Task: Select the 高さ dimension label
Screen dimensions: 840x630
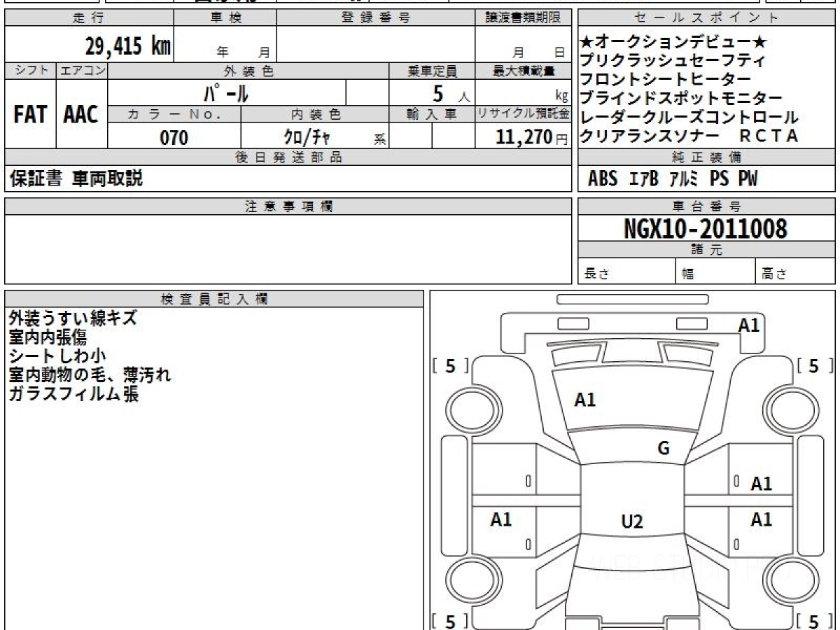Action: pos(775,274)
